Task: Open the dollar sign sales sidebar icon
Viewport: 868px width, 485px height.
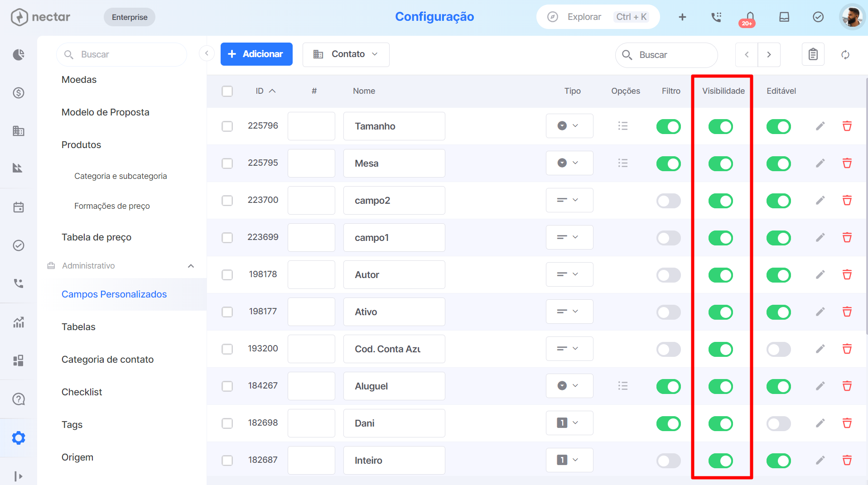Action: click(19, 93)
